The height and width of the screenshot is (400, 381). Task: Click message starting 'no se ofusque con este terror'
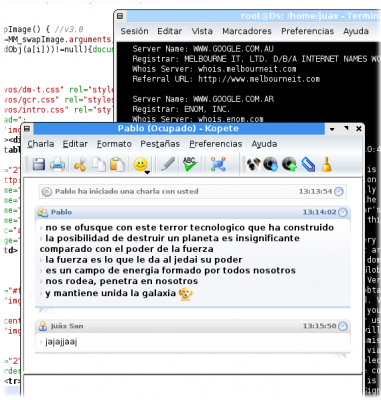pos(190,228)
